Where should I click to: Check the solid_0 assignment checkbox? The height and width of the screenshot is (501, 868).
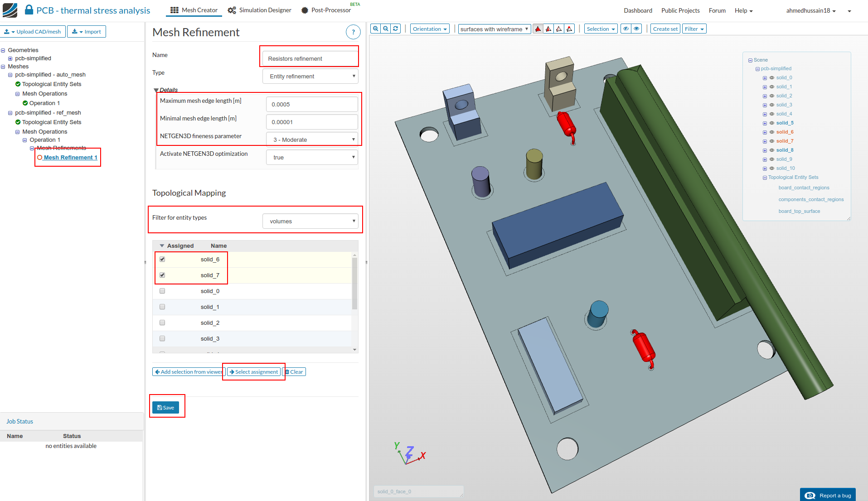162,291
